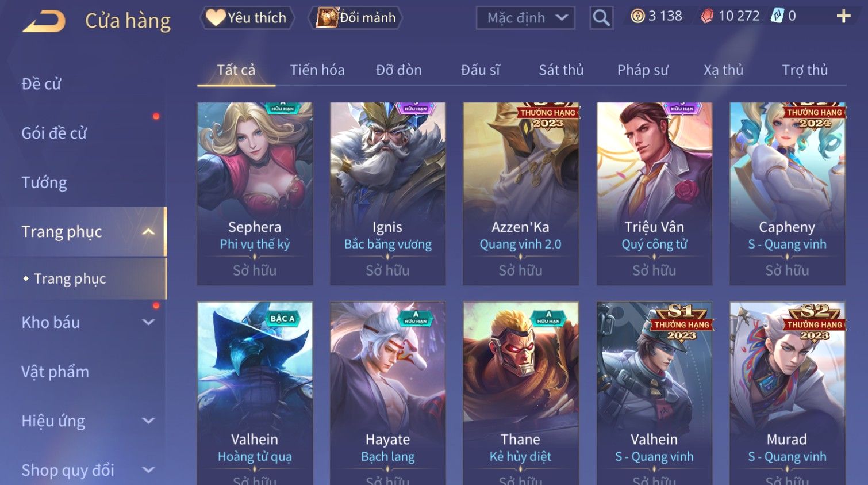Open the Mặc định sort dropdown
The height and width of the screenshot is (485, 868).
point(525,18)
